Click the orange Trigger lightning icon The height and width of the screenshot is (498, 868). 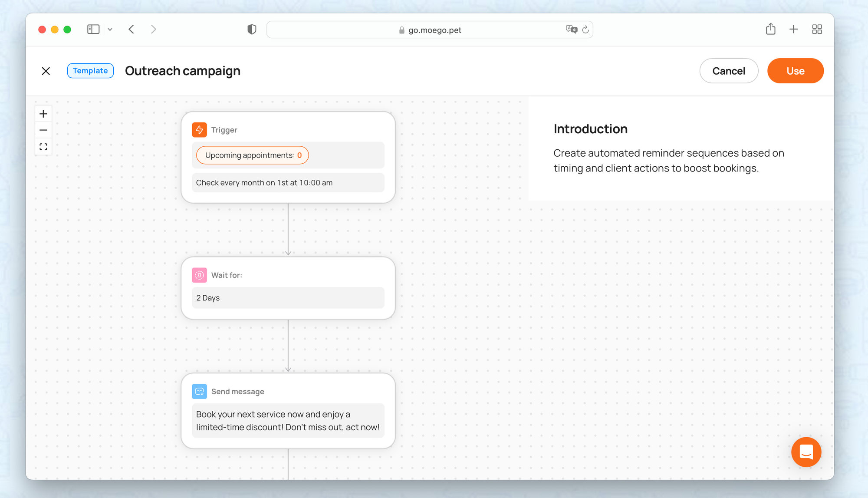coord(199,130)
